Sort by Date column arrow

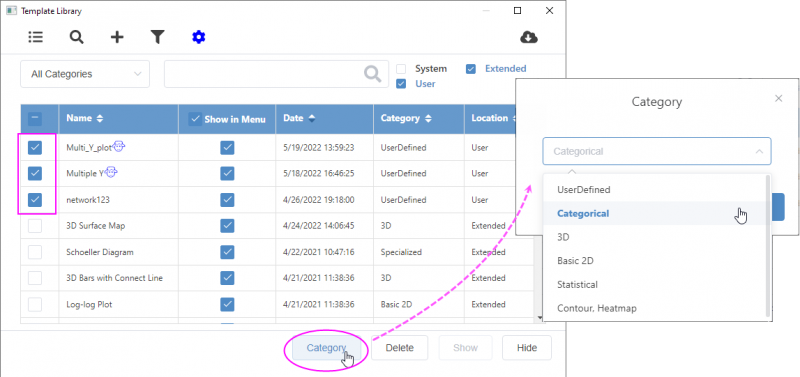311,118
